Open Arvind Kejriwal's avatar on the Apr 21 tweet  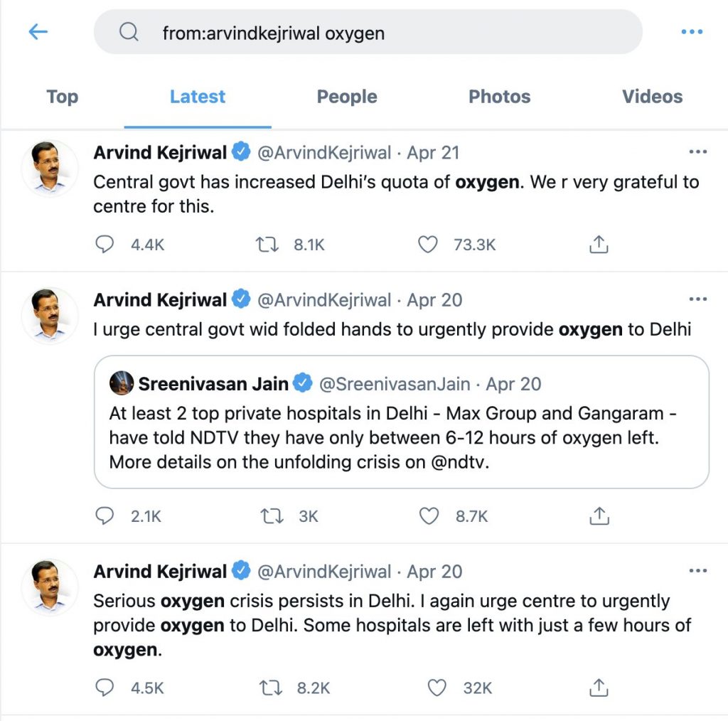(x=50, y=168)
